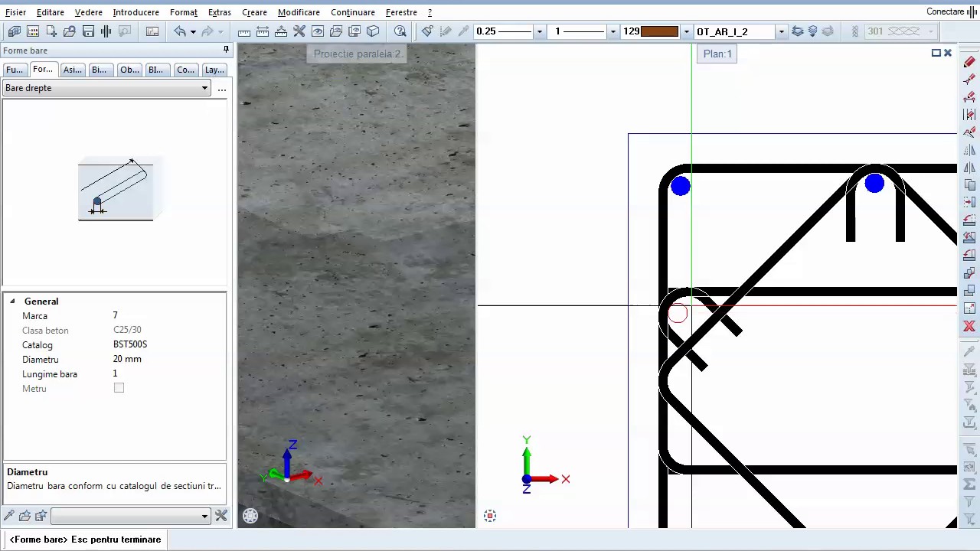The image size is (980, 551).
Task: Pin the Forme bare panel
Action: pyautogui.click(x=226, y=50)
